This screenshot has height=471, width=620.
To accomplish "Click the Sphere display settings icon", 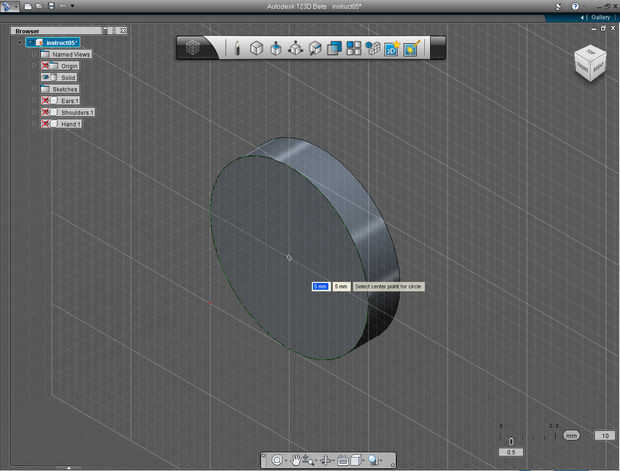I will (x=373, y=460).
